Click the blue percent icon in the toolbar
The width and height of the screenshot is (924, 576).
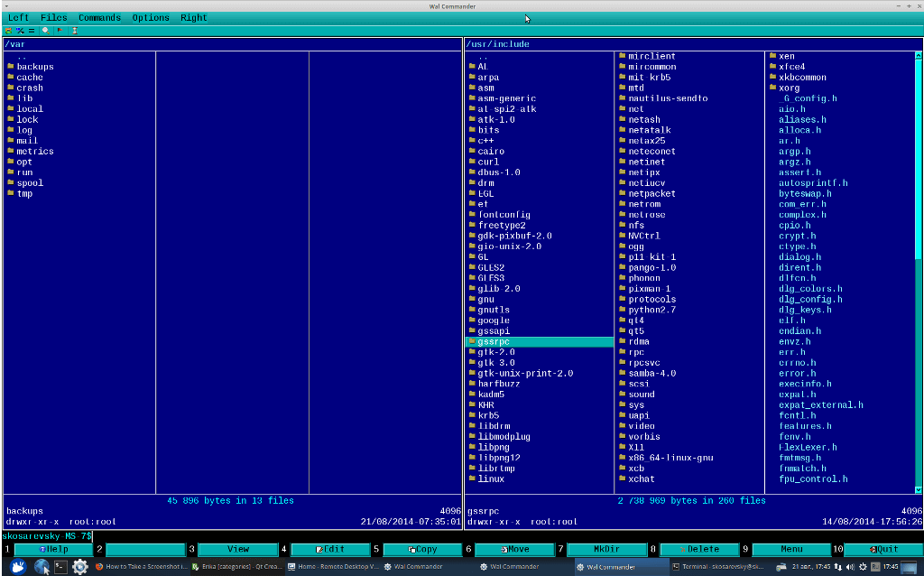pyautogui.click(x=19, y=30)
